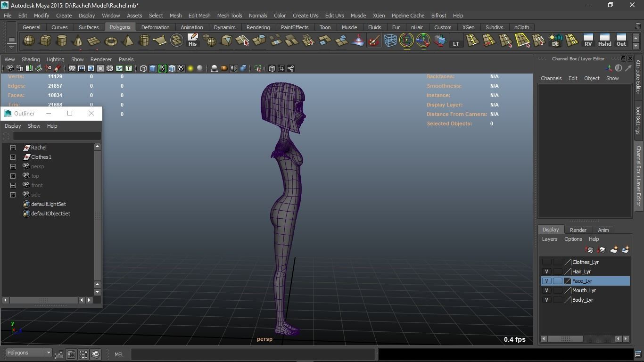Image resolution: width=644 pixels, height=362 pixels.
Task: Create a new empty display layer
Action: [613, 250]
